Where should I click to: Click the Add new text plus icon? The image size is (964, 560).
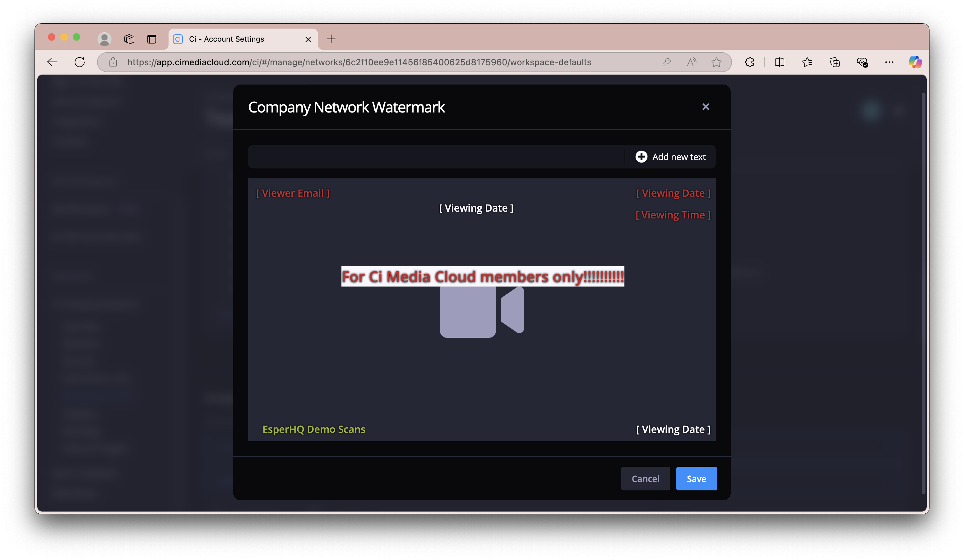point(641,157)
